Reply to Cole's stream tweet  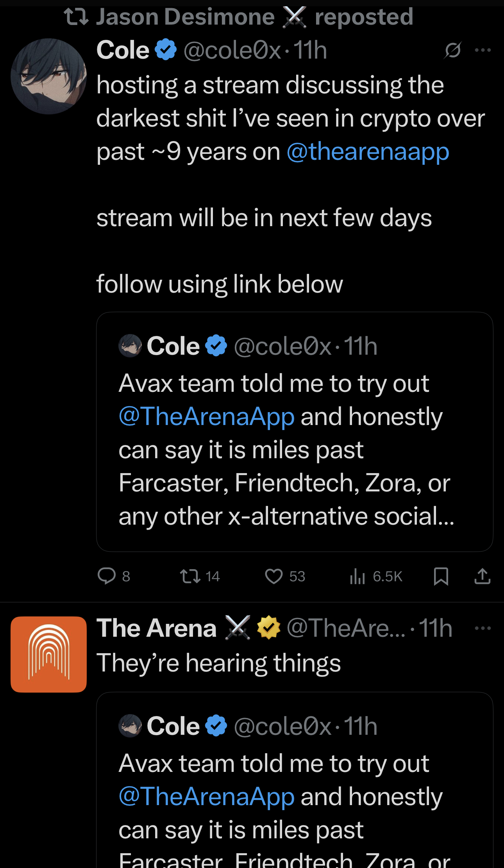point(107,576)
